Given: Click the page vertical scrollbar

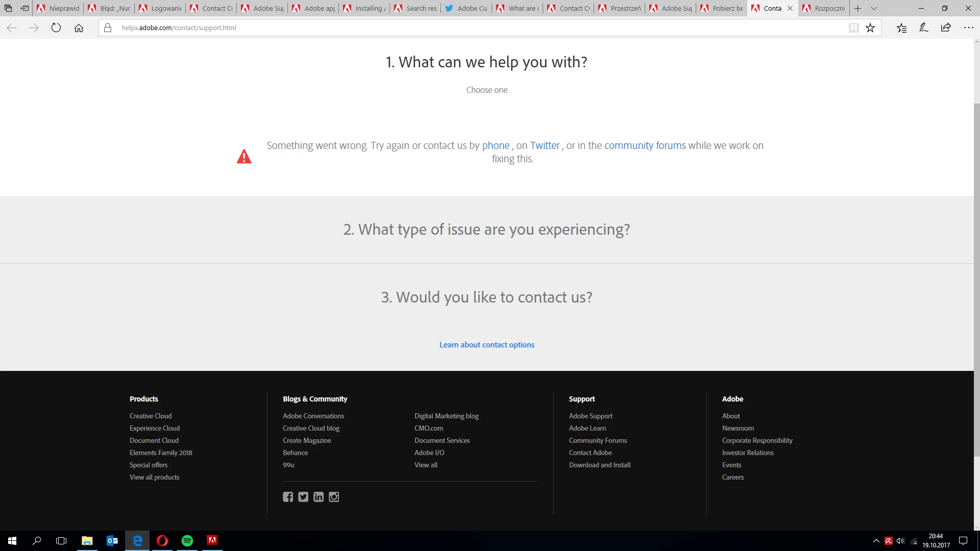Looking at the screenshot, I should 976,281.
